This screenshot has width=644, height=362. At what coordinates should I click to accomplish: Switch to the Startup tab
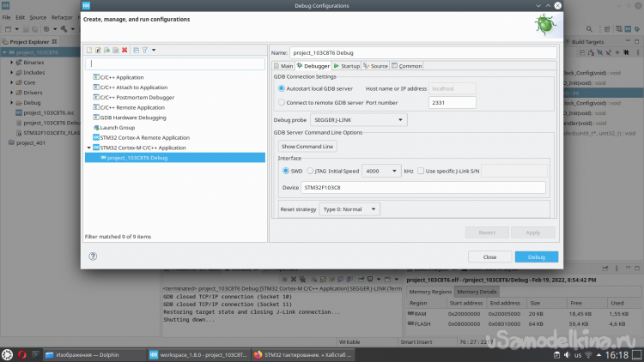tap(347, 65)
